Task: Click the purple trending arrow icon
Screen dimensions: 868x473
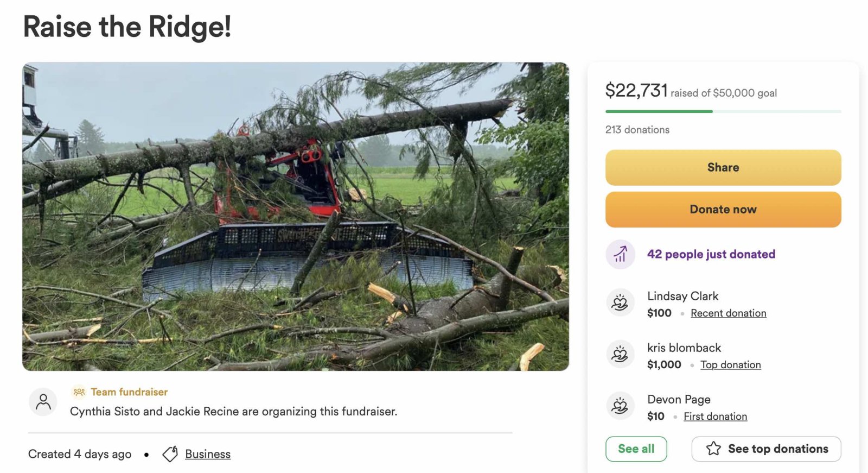Action: pos(620,254)
